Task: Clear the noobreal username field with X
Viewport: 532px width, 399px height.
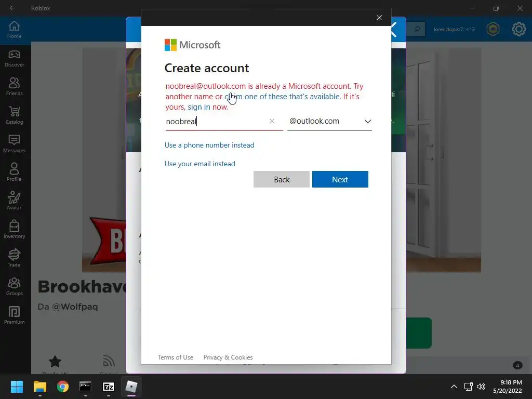Action: tap(272, 121)
